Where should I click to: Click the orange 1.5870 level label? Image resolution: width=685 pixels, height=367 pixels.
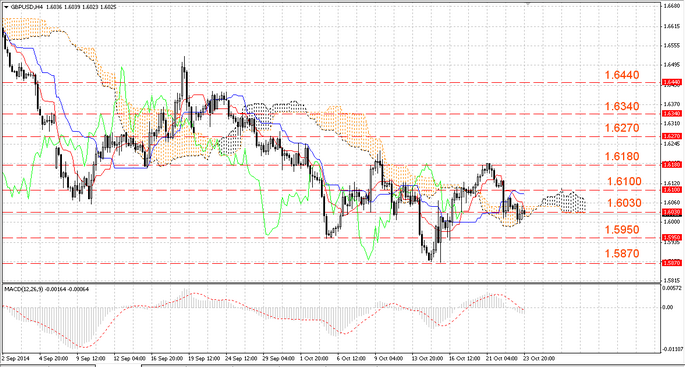coord(622,253)
